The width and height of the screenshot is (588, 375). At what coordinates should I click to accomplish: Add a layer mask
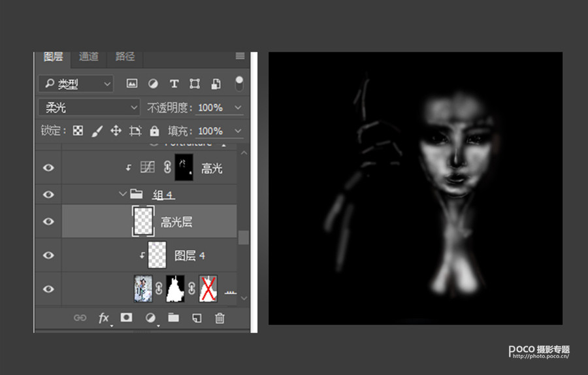click(x=127, y=318)
